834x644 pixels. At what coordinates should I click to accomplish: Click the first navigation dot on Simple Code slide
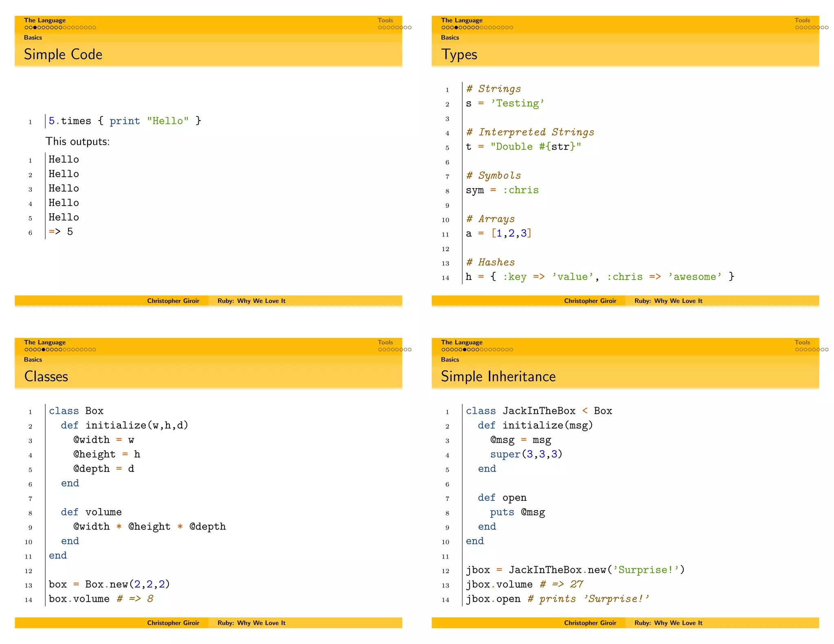[26, 28]
